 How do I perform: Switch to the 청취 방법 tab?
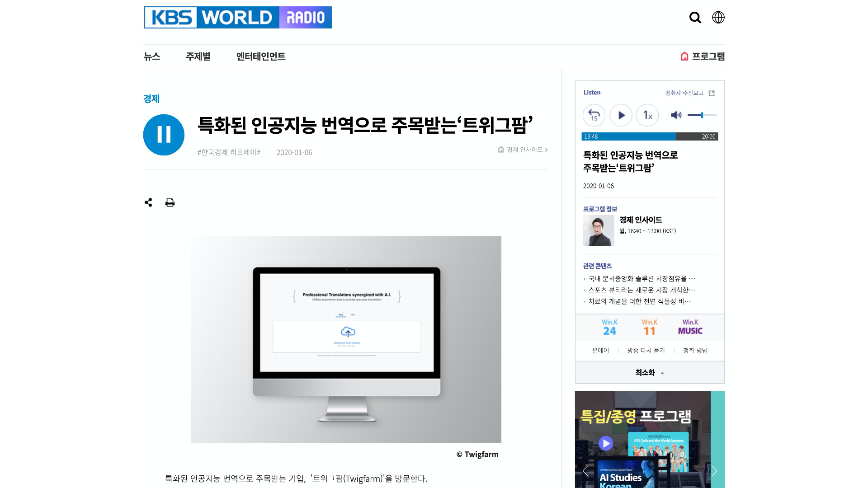click(695, 351)
